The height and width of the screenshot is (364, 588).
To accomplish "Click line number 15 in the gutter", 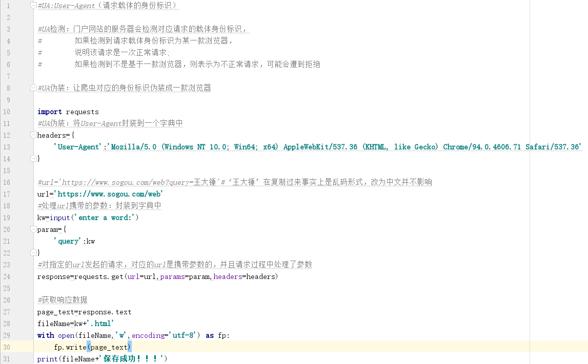I will 7,171.
